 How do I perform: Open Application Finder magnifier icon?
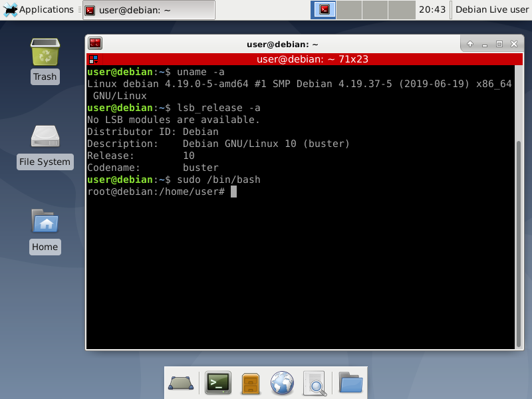click(x=315, y=384)
